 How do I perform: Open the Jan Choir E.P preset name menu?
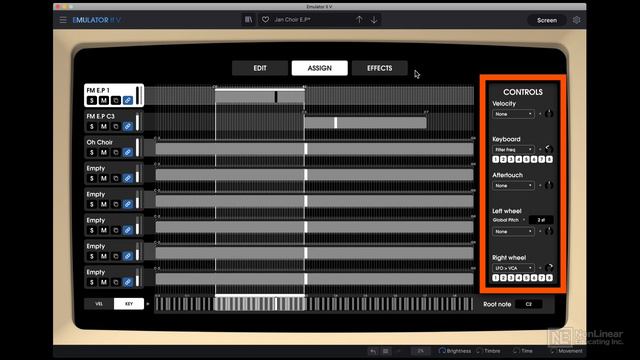coord(292,20)
